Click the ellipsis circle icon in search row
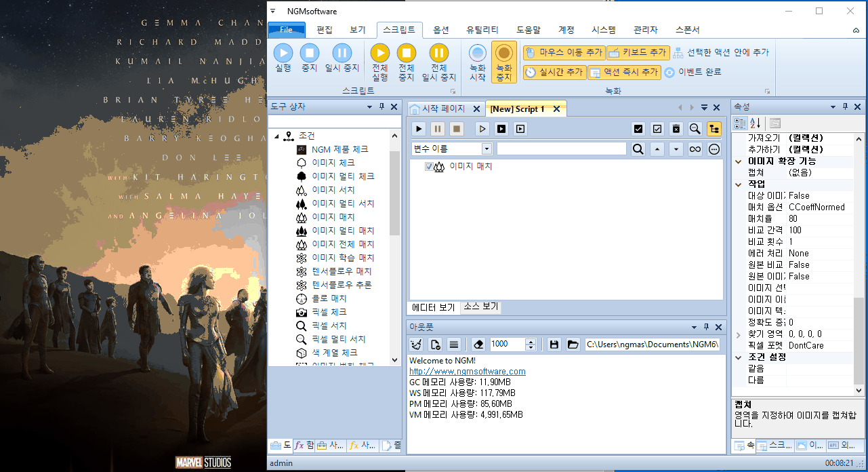The image size is (868, 472). 714,149
